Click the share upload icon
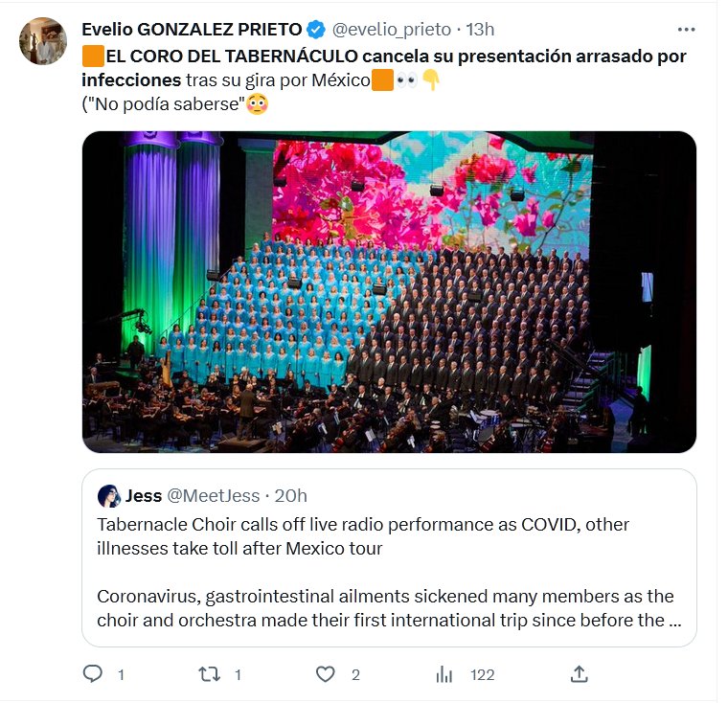Viewport: 728px width, 703px height. pyautogui.click(x=579, y=674)
